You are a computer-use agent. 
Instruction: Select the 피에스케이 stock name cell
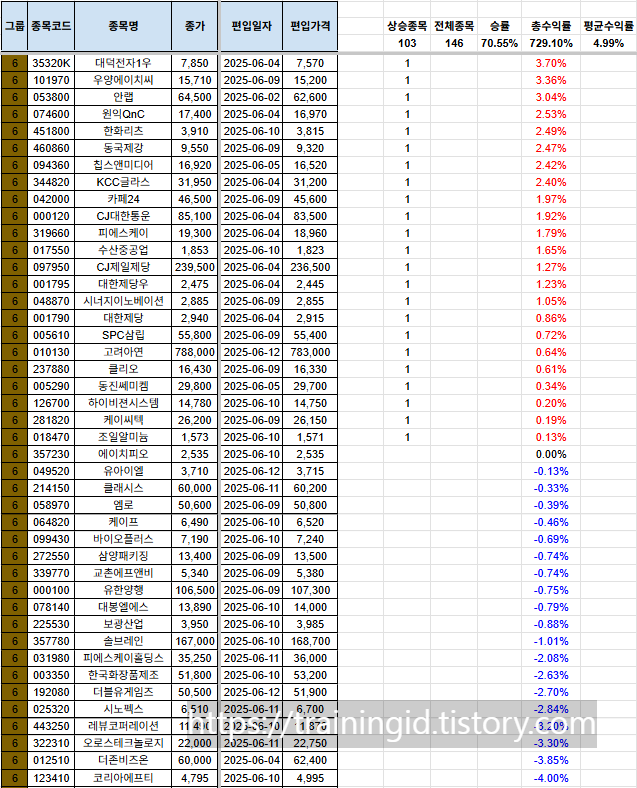click(x=123, y=233)
